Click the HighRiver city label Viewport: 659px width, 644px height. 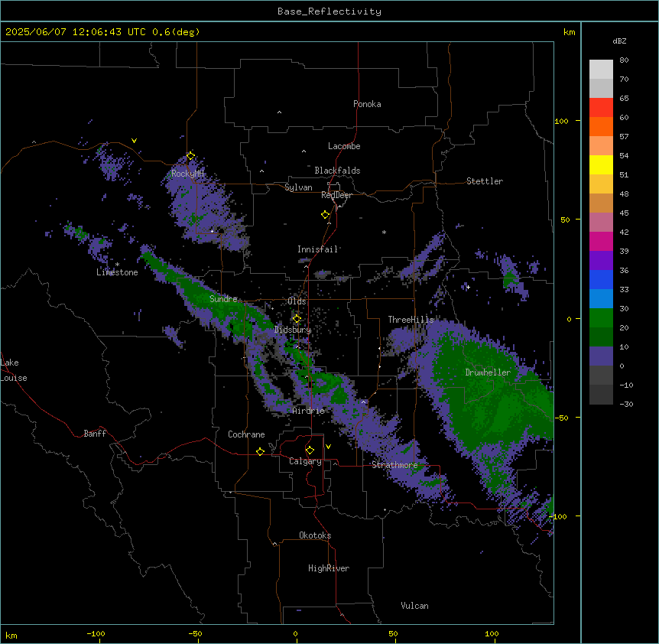point(329,568)
